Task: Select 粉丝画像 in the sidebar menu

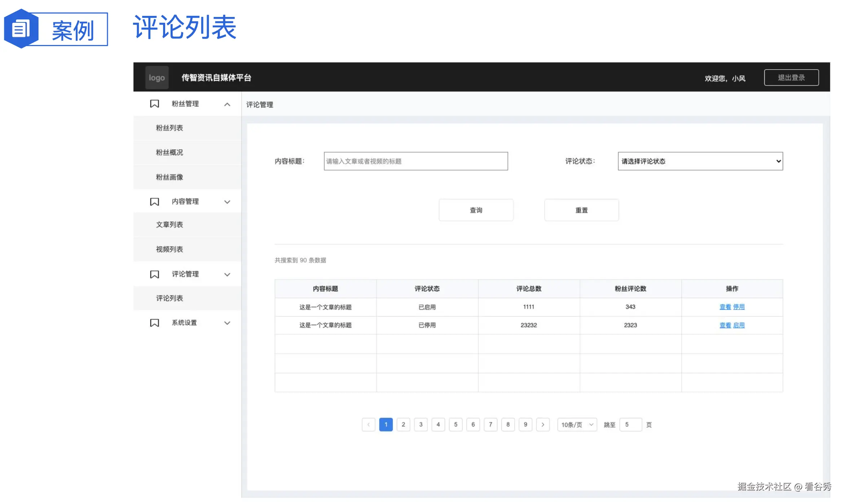Action: 170,177
